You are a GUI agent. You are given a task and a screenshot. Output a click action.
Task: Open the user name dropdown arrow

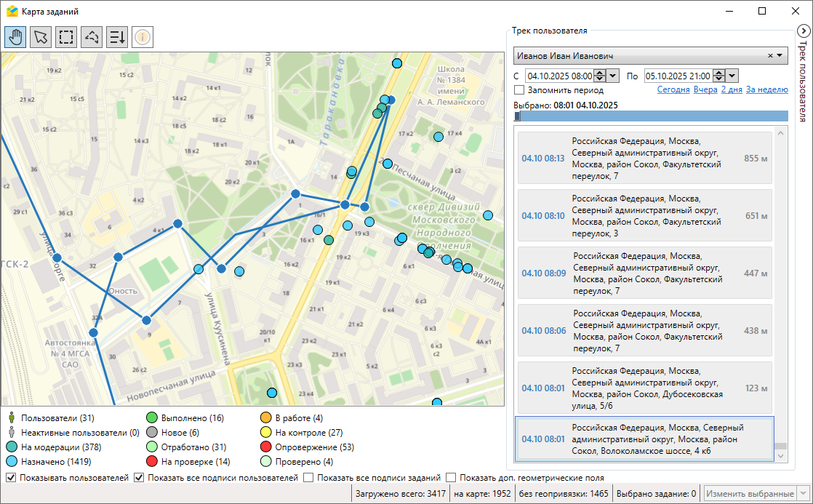(x=780, y=56)
